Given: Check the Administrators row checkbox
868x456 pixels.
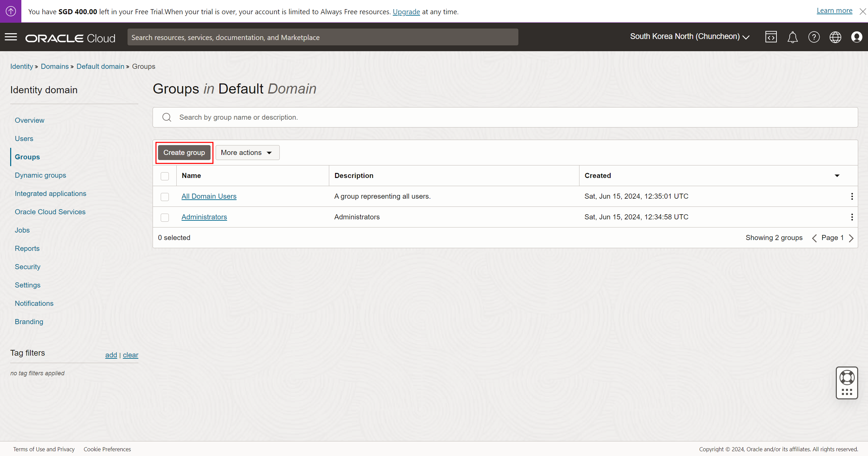Looking at the screenshot, I should click(165, 217).
